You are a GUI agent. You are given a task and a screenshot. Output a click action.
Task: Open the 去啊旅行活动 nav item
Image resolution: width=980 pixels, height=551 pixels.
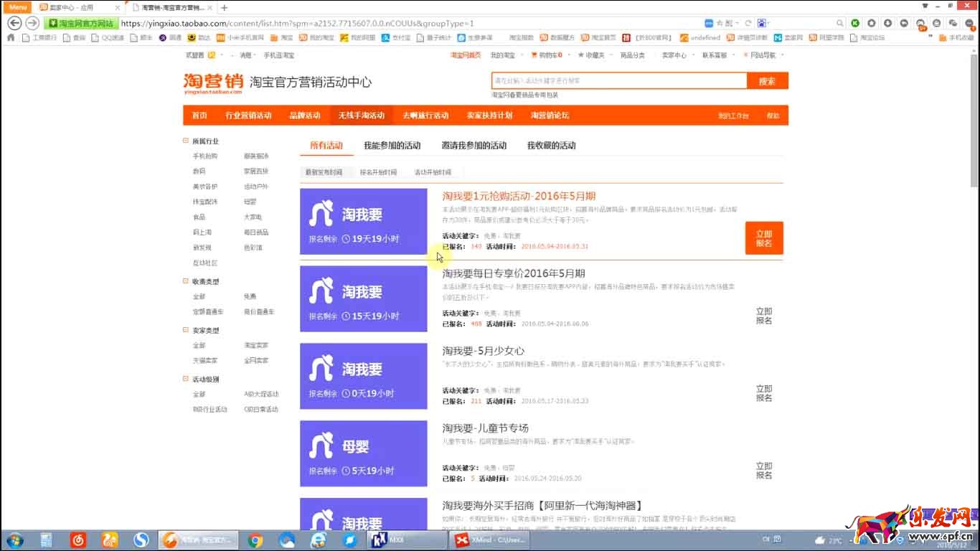click(425, 116)
